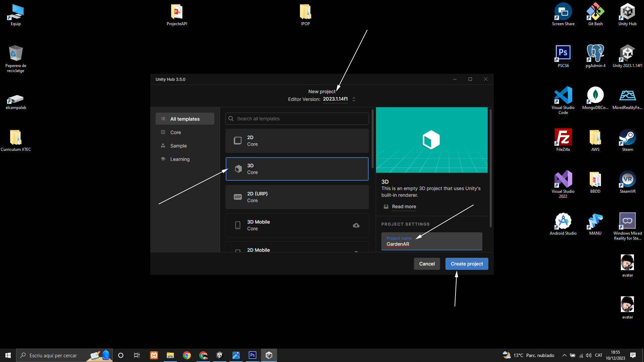Click Photoshop icon in the taskbar
Viewport: 644px width, 362px height.
(x=252, y=355)
